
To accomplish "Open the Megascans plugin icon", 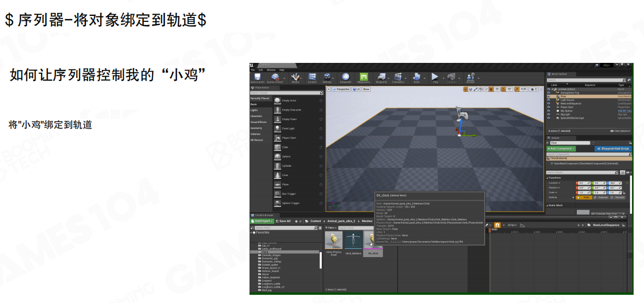I will click(x=363, y=78).
